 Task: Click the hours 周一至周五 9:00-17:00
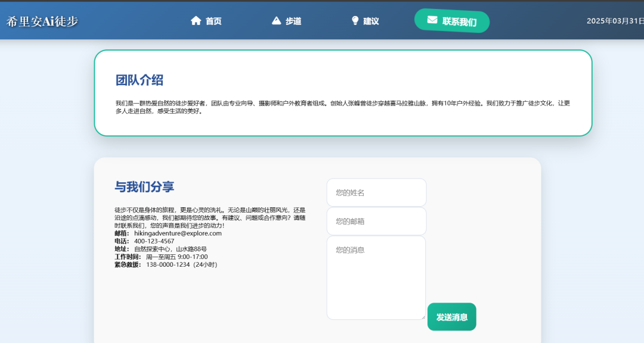coord(177,257)
